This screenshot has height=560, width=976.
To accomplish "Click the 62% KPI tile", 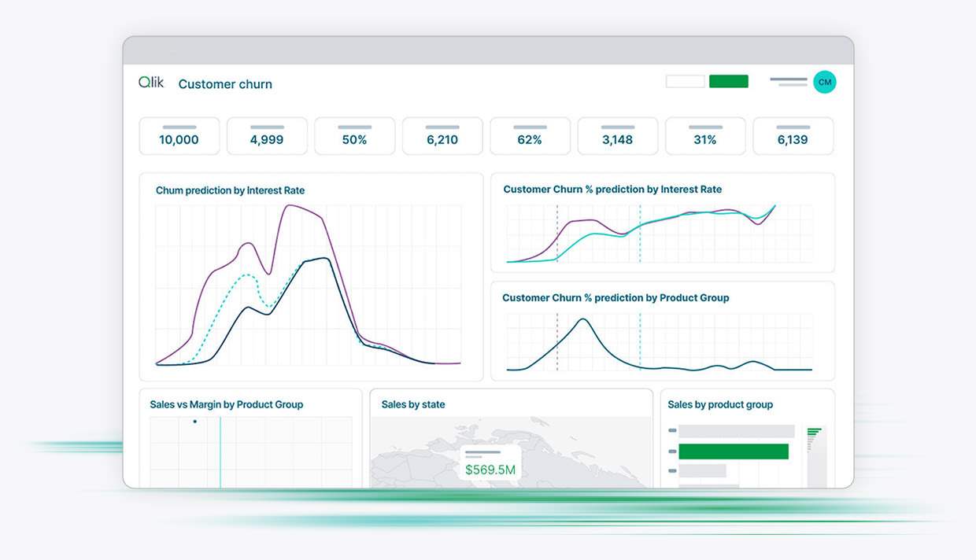I will (530, 135).
